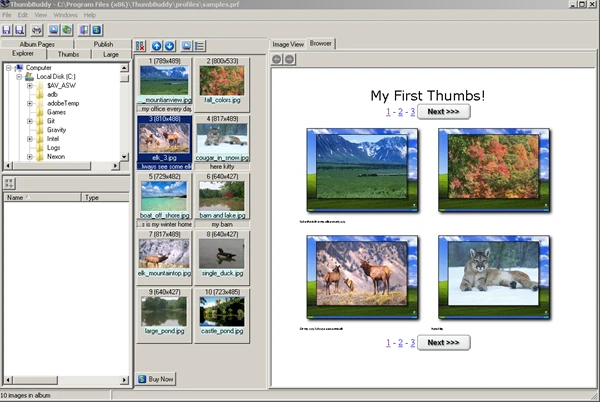The width and height of the screenshot is (600, 402).
Task: Click the Print toolbar icon
Action: coord(37,30)
